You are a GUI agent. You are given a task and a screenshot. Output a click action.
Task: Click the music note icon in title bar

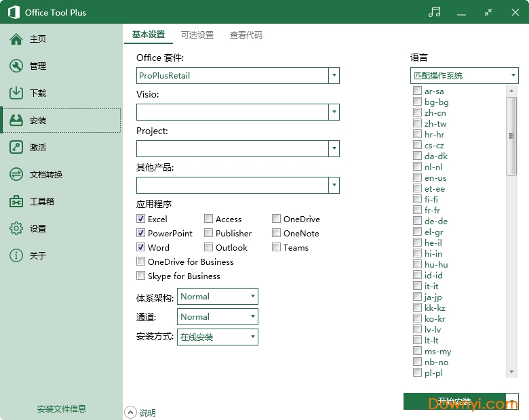tap(435, 12)
